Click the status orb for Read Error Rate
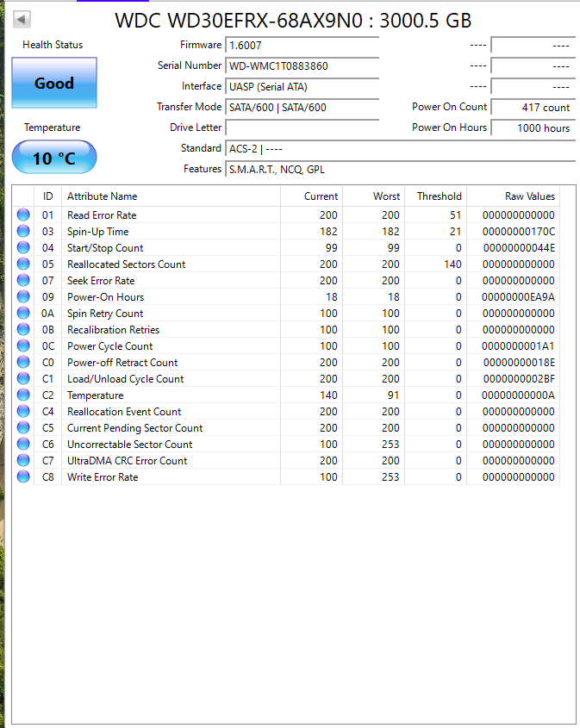Viewport: 580px width, 728px height. [x=23, y=215]
